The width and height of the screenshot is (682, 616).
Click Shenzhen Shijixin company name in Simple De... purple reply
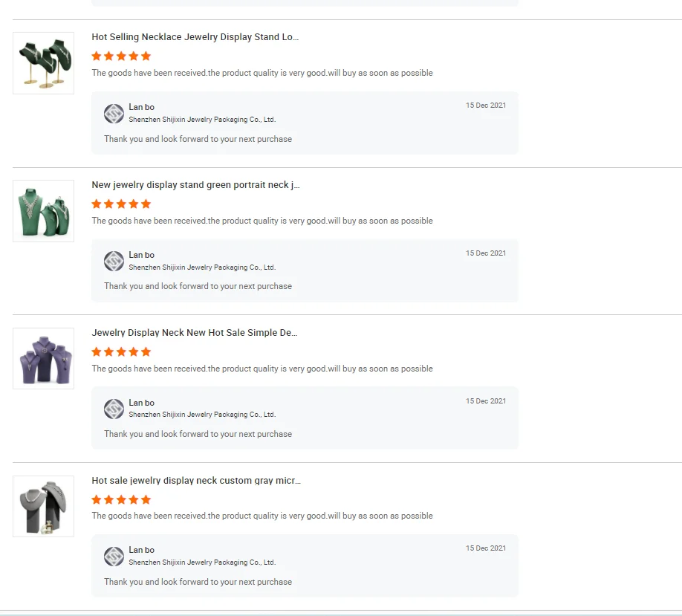201,415
